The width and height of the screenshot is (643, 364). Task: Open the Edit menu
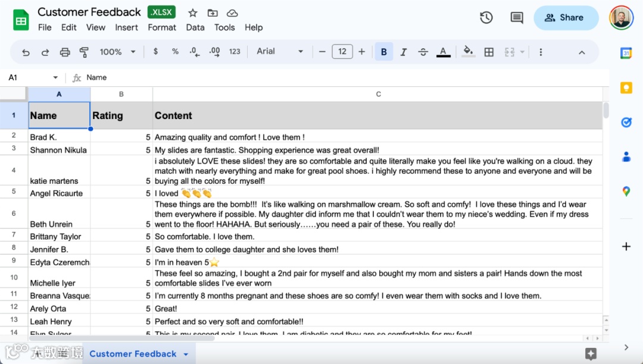69,27
